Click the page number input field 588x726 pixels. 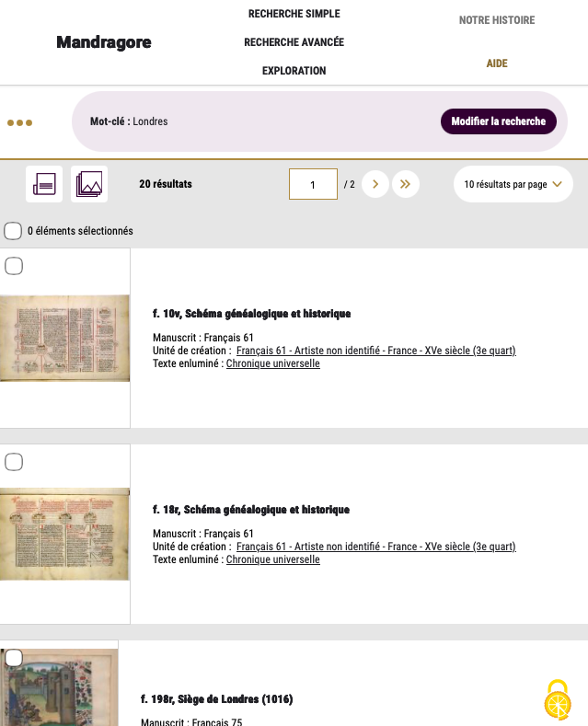point(313,184)
